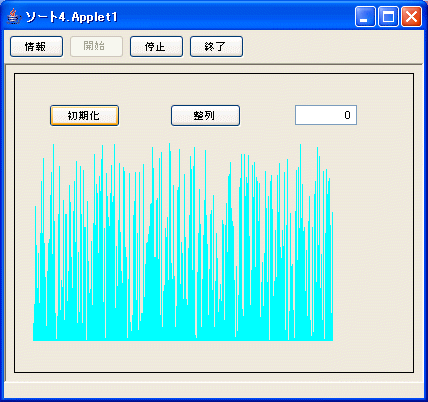The width and height of the screenshot is (428, 402).
Task: Click blank panel area right of chart
Action: tap(373, 242)
